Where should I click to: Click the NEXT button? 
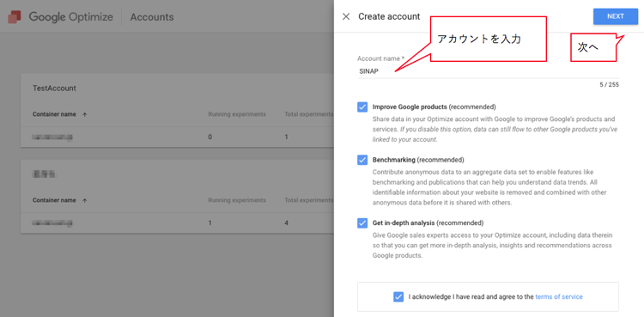pyautogui.click(x=616, y=16)
